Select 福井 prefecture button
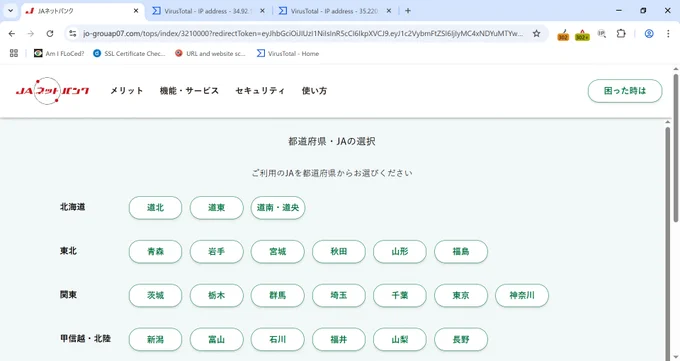 pos(339,339)
